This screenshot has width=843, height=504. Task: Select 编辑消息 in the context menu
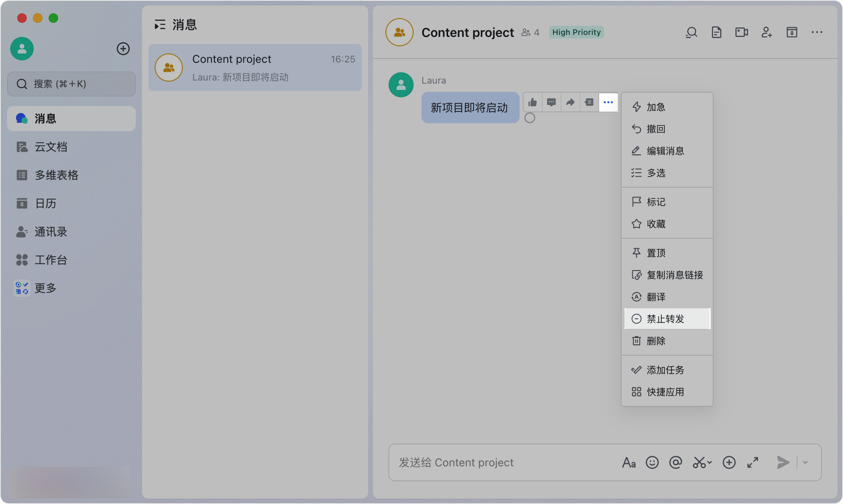coord(665,151)
